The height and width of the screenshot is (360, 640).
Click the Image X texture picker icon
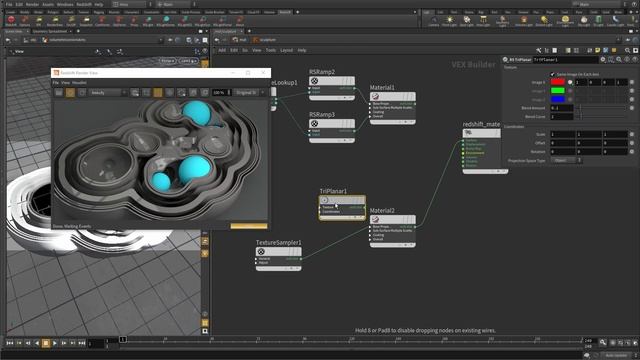pos(570,82)
